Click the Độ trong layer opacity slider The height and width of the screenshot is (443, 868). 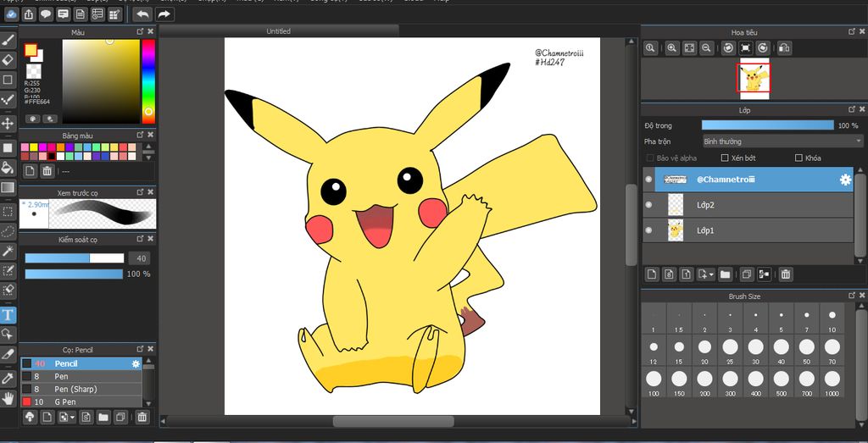768,125
